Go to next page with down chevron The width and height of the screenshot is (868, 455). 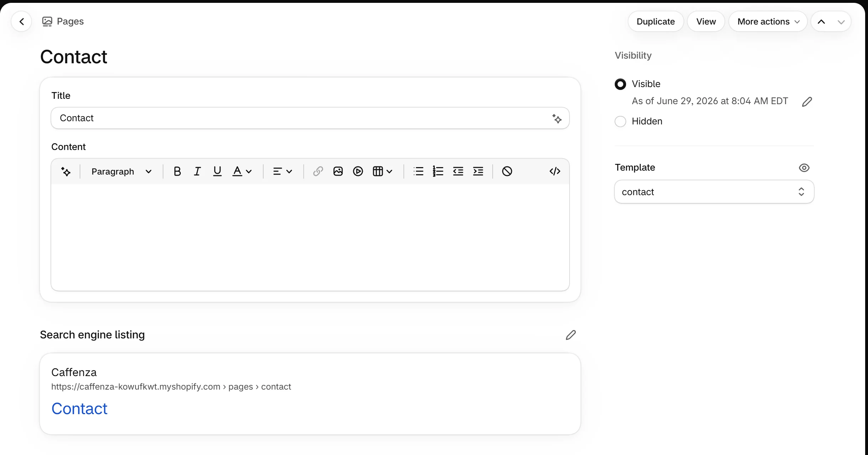click(x=841, y=22)
